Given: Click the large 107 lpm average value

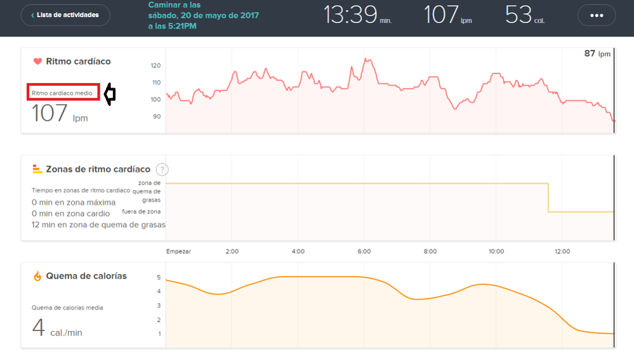Looking at the screenshot, I should tap(60, 113).
